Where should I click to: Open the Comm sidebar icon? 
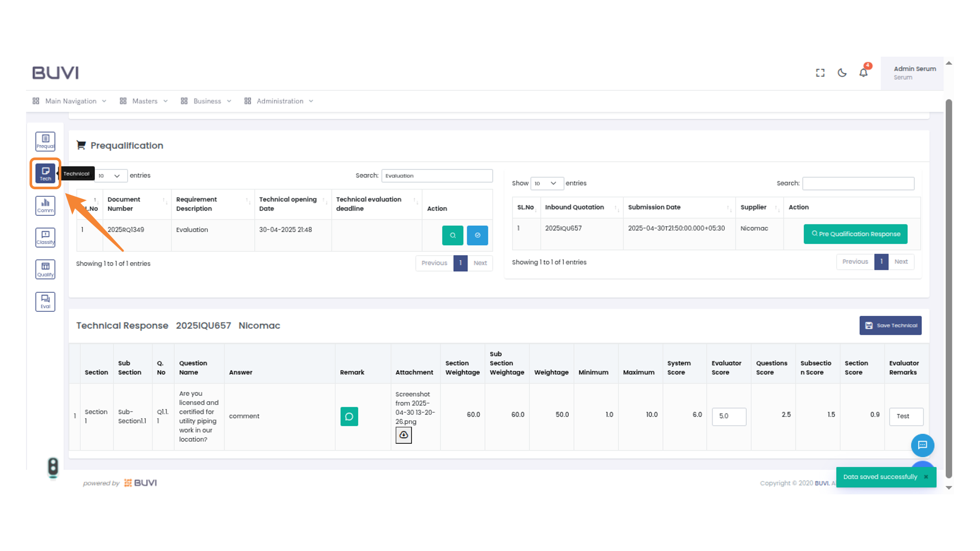point(45,206)
